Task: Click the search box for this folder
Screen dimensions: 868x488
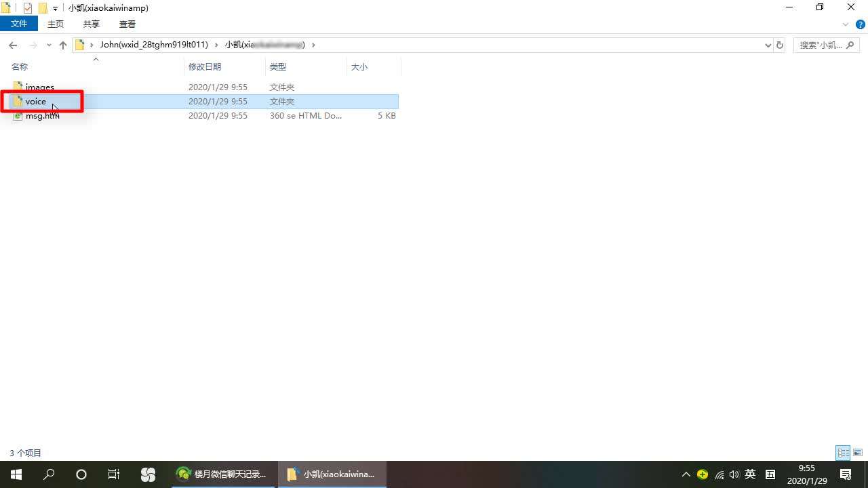Action: coord(826,45)
